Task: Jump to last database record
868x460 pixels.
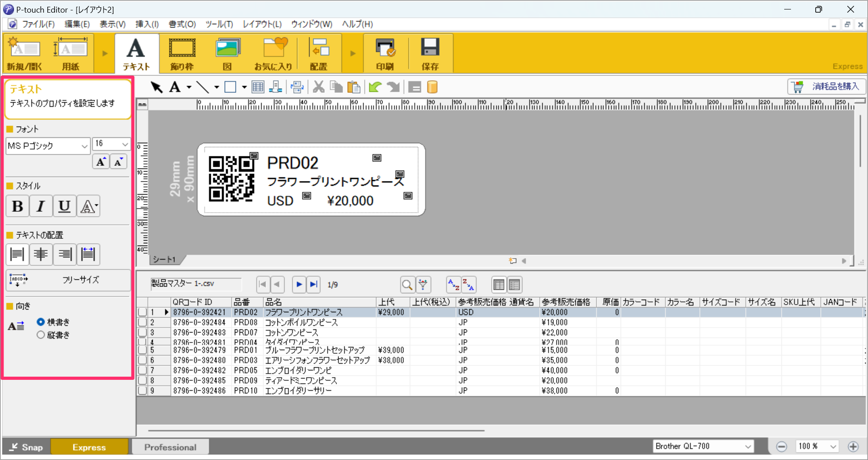Action: tap(314, 284)
